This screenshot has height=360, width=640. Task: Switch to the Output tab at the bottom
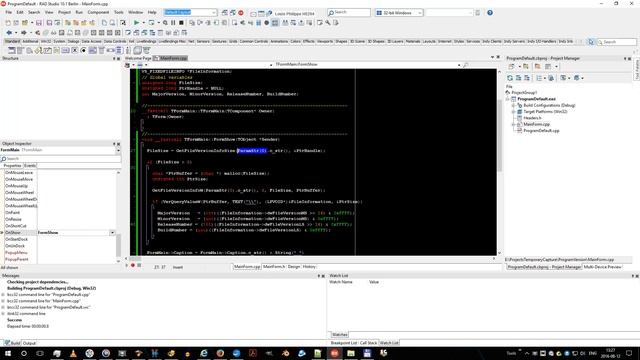[x=29, y=343]
